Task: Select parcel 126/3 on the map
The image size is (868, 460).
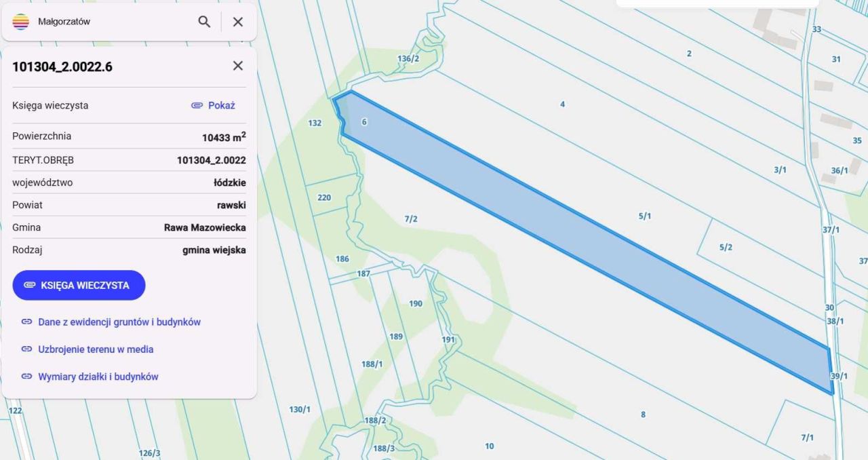Action: (149, 453)
